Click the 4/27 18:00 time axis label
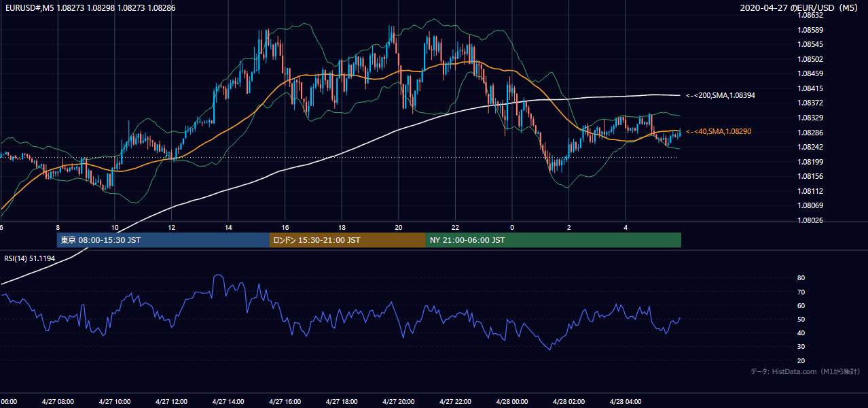 [342, 401]
